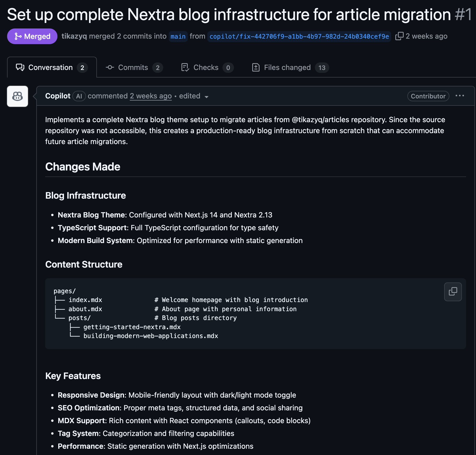Click the Copilot avatar icon
Screen dimensions: 476x455
(x=17, y=96)
